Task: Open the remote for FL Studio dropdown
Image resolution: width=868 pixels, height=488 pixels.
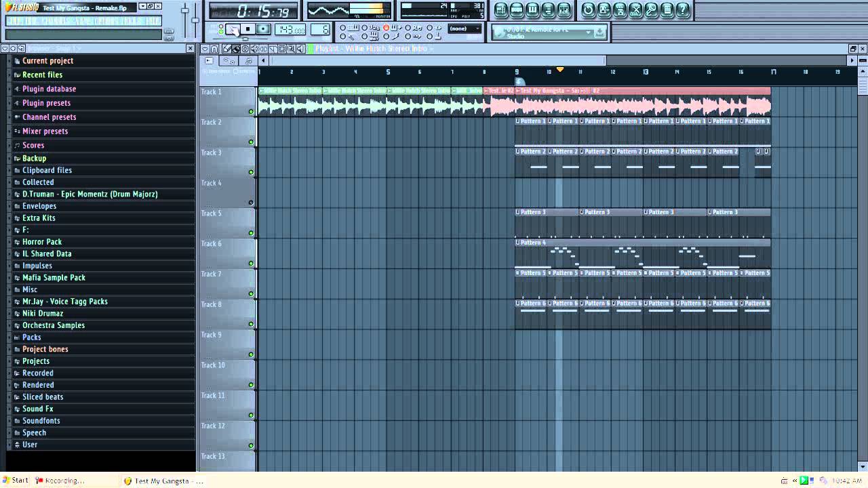Action: click(589, 32)
